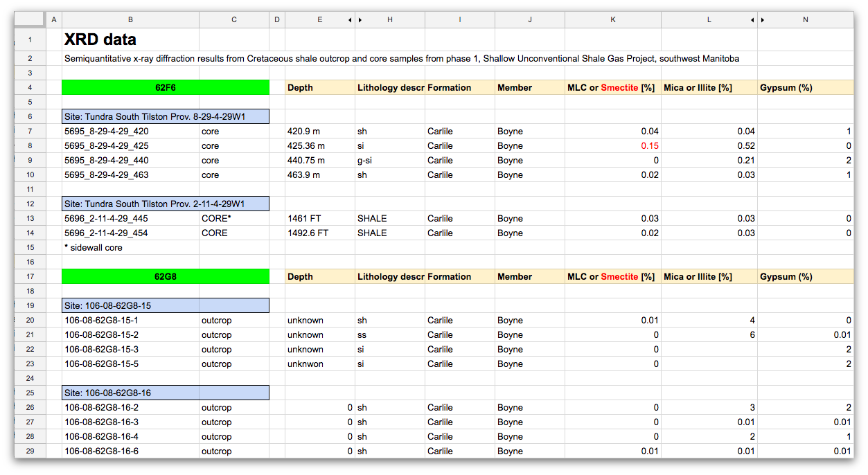Click the right-pointing unhide arrow in column H header
Viewport: 868px width, 475px height.
[360, 20]
